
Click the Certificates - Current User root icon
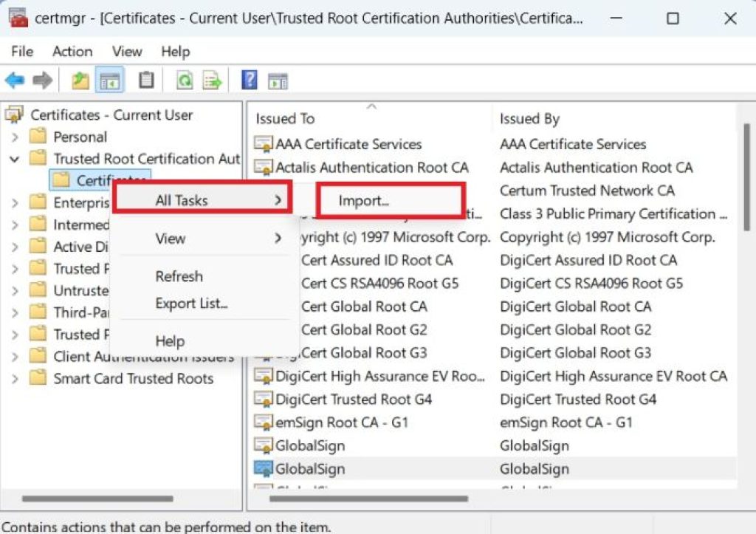[14, 114]
